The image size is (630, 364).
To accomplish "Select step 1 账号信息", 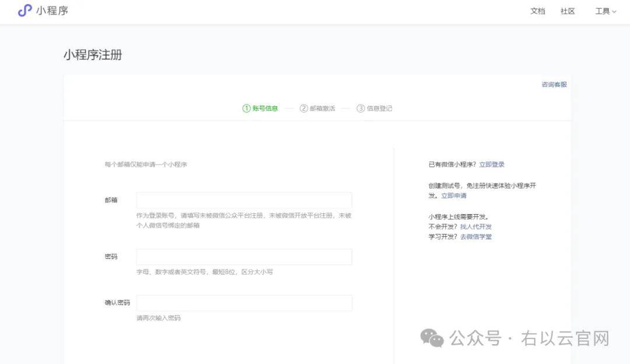I will [260, 108].
